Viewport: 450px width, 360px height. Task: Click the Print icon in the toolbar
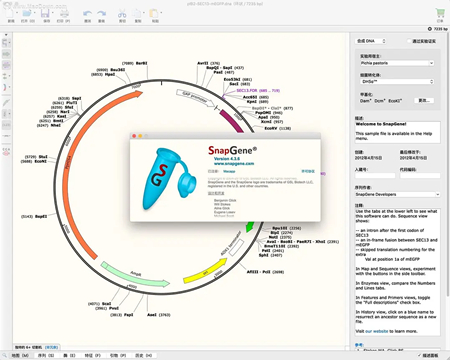(64, 14)
